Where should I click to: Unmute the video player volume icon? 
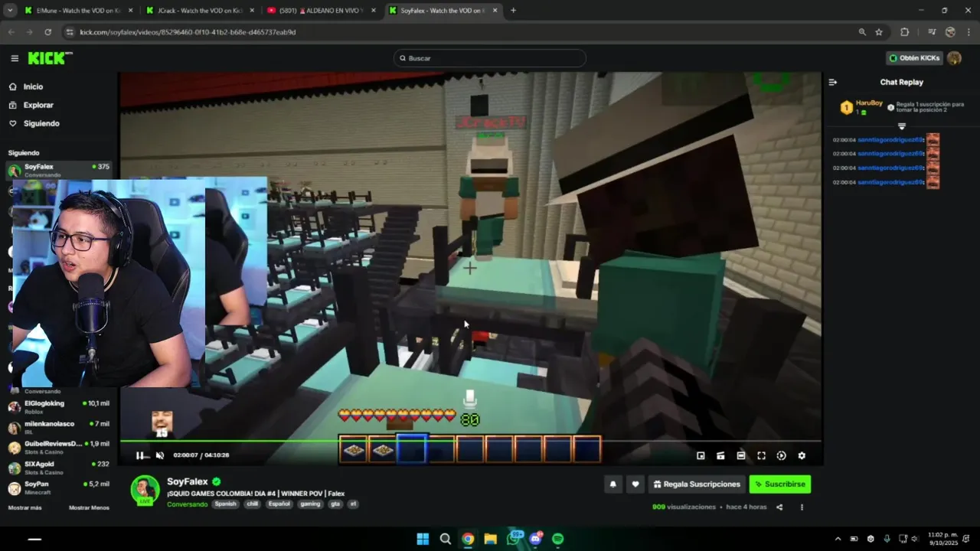[x=160, y=455]
